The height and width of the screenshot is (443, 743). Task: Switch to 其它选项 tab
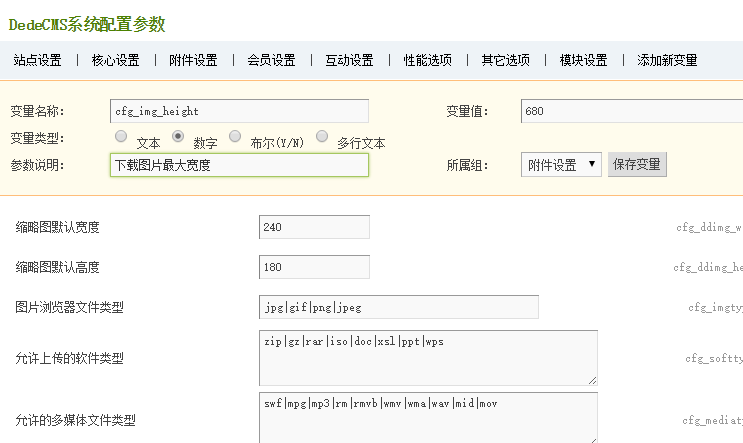tap(506, 60)
